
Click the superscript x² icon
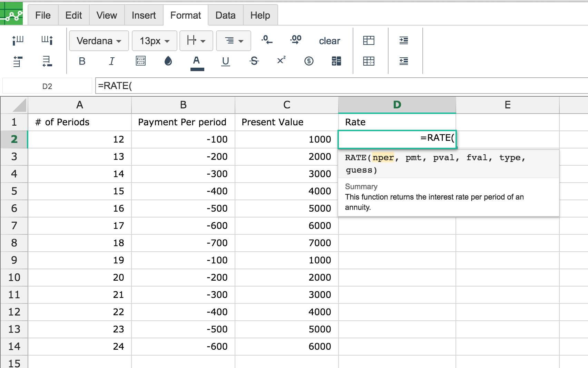coord(281,60)
